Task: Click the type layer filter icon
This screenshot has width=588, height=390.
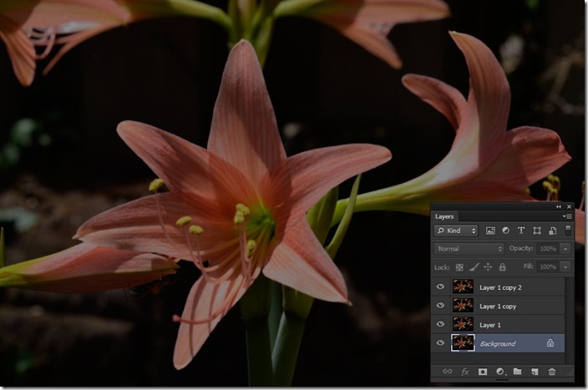Action: (521, 230)
